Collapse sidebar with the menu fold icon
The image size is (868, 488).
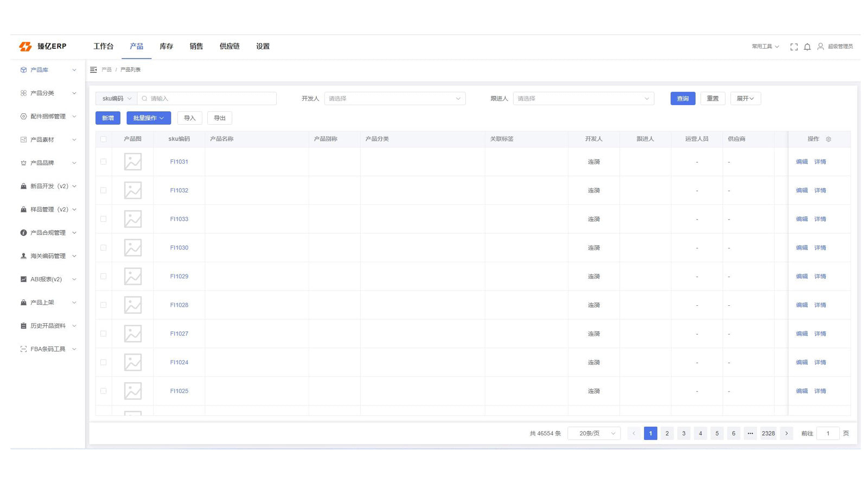point(93,69)
